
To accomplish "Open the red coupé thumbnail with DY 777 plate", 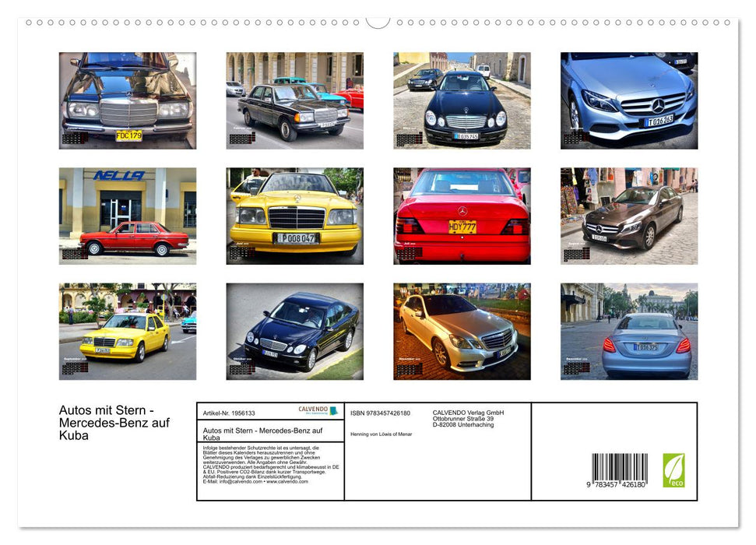I will point(462,216).
